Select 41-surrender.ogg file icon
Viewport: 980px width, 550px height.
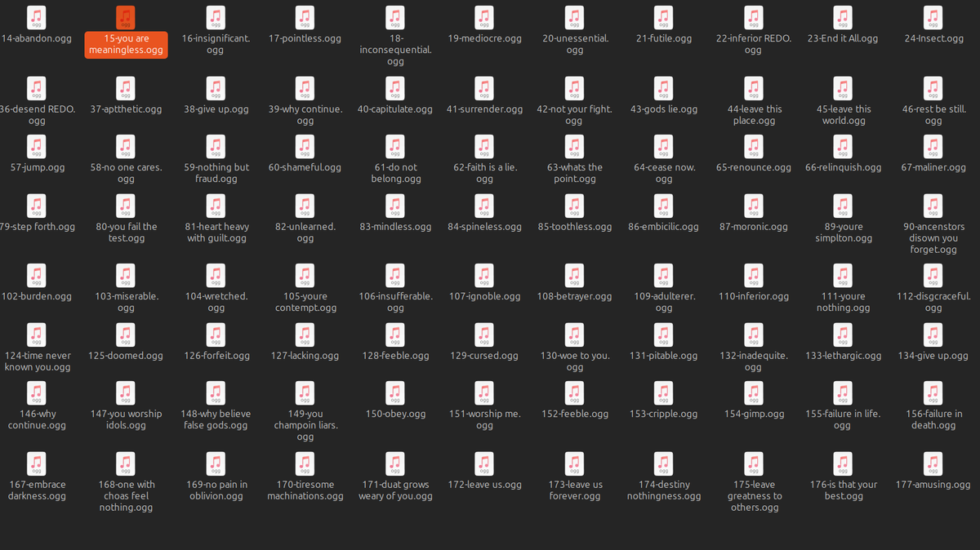(484, 87)
